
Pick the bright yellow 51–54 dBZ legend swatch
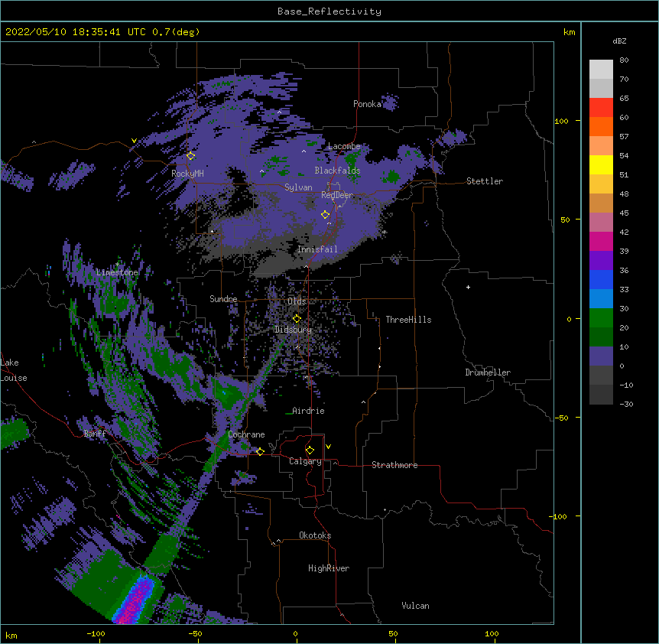point(601,164)
